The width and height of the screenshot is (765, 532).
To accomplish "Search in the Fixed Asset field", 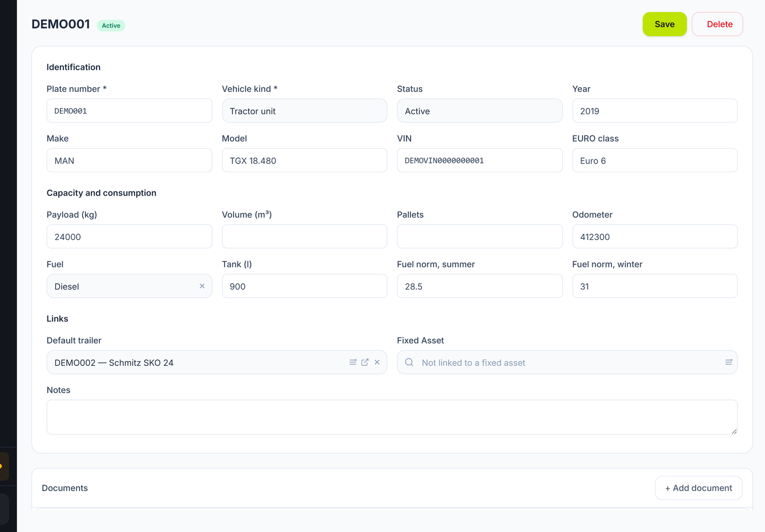I will click(567, 362).
